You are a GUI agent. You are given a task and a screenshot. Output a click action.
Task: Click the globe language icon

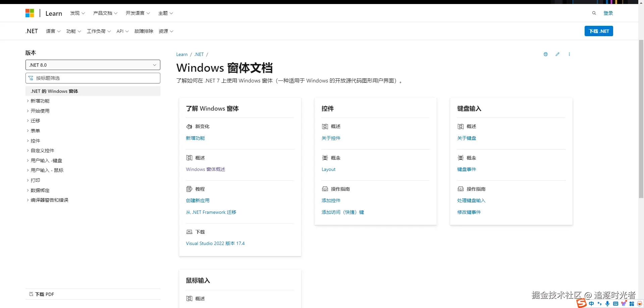(x=546, y=54)
